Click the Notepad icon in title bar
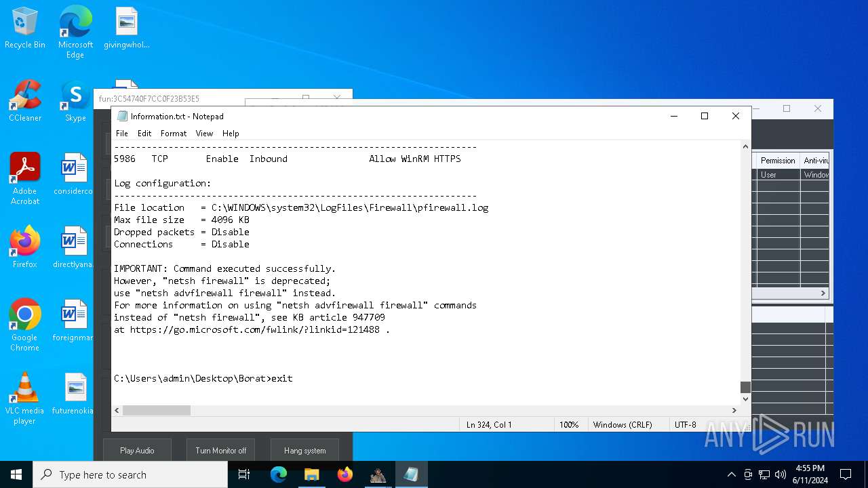 pos(122,116)
